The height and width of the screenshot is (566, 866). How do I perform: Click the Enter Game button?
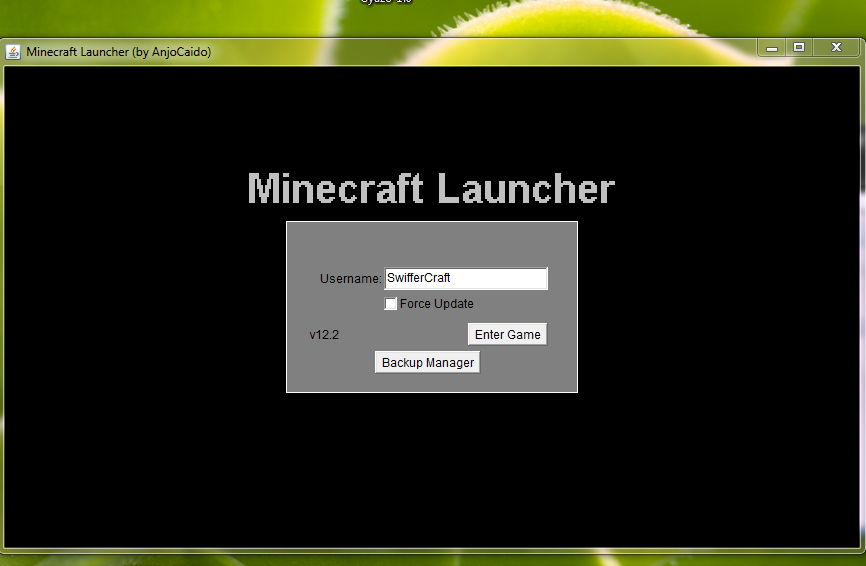tap(507, 334)
